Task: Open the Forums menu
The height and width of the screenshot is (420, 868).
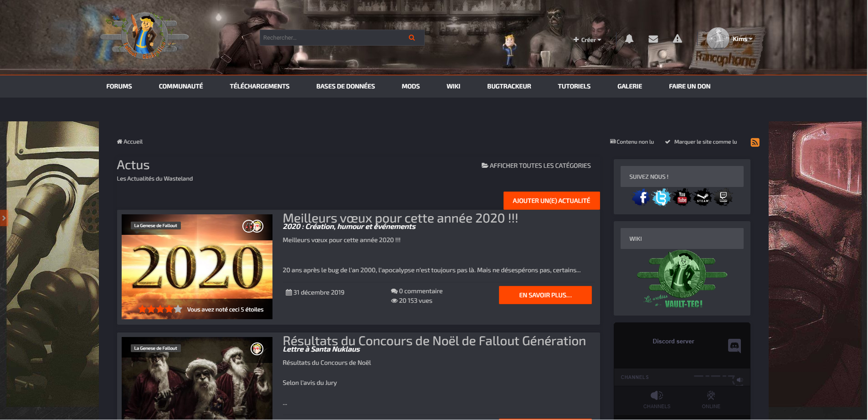Action: pos(119,86)
